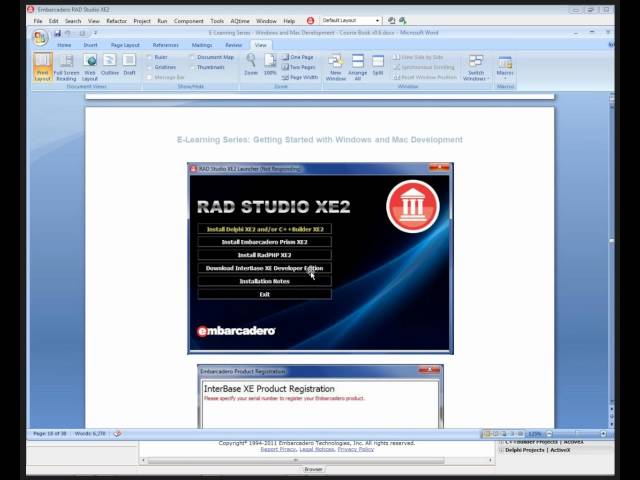Open the Page Layout ribbon tab
Image resolution: width=640 pixels, height=480 pixels.
click(x=125, y=45)
